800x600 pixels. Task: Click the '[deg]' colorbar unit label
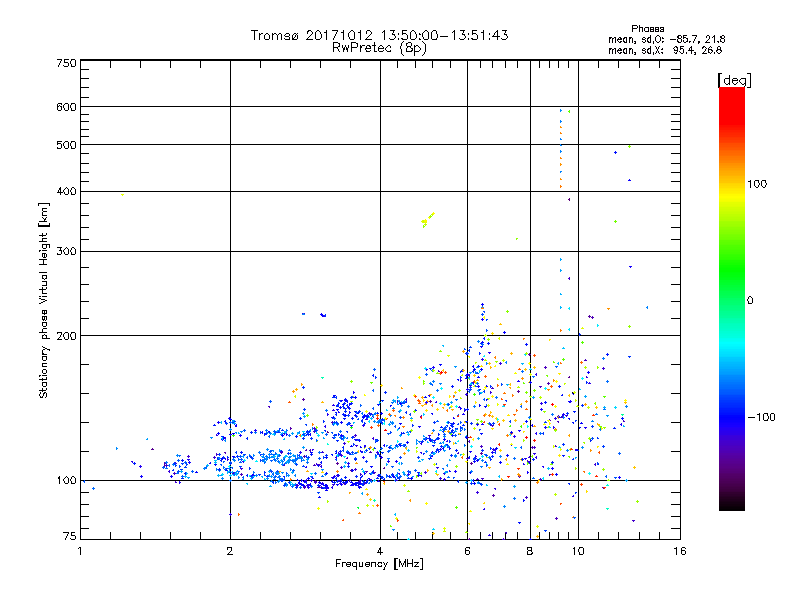(734, 80)
